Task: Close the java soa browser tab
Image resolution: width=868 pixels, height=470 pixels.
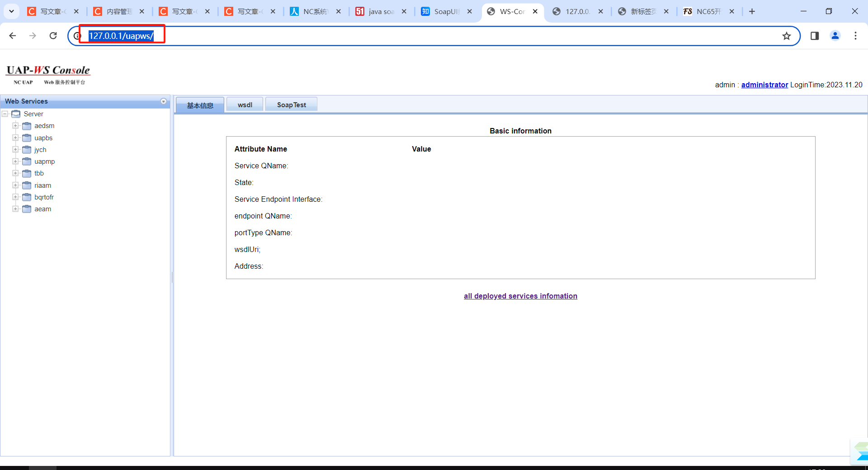Action: click(404, 11)
